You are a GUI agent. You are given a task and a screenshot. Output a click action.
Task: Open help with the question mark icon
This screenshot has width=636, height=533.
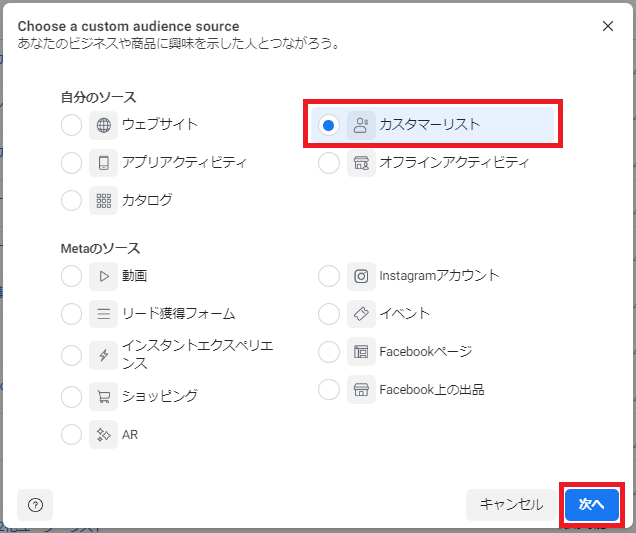click(x=35, y=505)
